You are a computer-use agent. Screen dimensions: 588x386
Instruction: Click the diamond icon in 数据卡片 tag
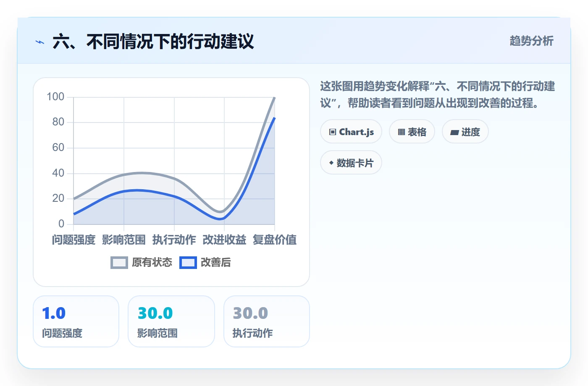tap(331, 163)
